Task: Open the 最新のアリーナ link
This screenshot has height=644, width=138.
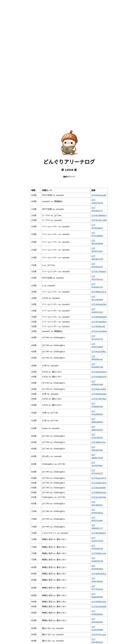Action: (69, 177)
